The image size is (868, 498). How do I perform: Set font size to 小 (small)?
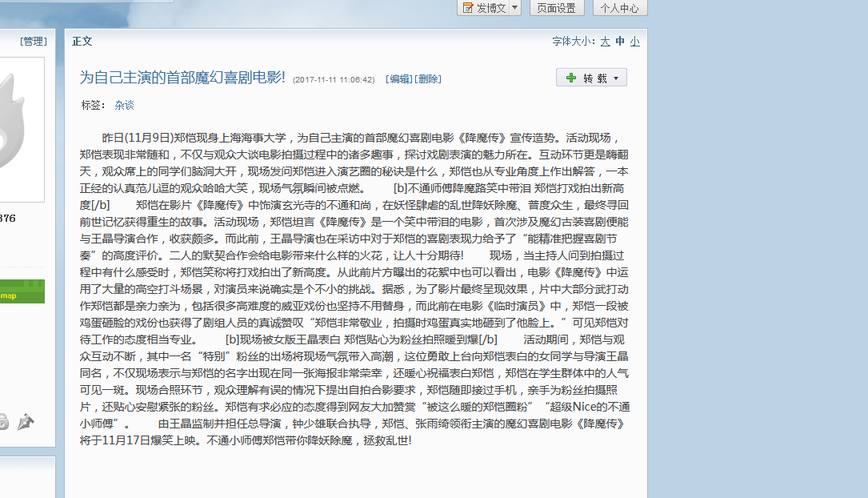coord(634,42)
